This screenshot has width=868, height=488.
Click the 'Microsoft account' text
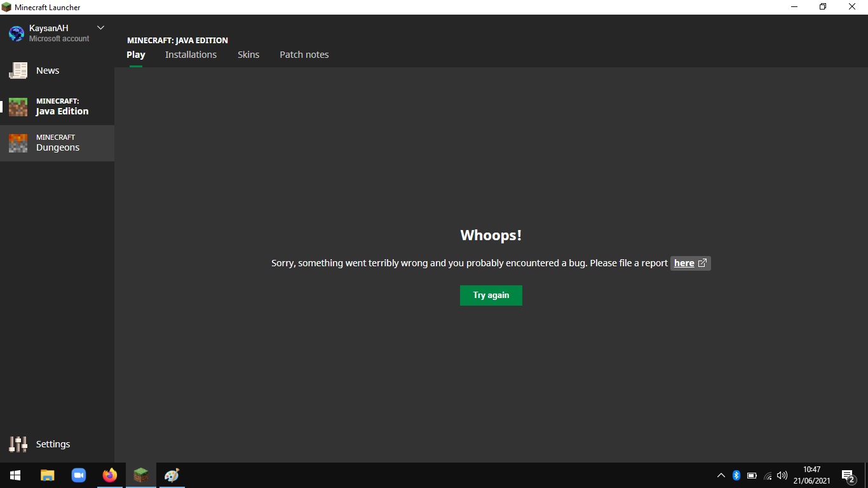point(59,39)
